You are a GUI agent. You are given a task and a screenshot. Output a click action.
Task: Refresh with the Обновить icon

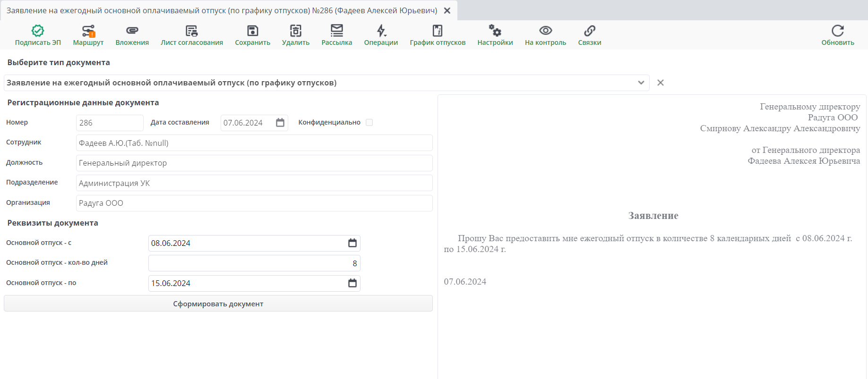(838, 31)
